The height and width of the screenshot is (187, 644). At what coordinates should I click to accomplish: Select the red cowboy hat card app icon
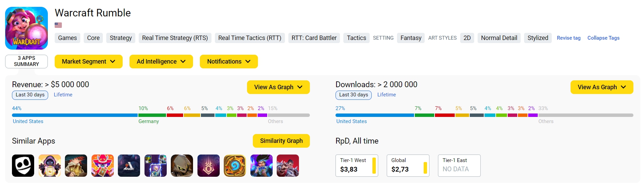tap(102, 166)
